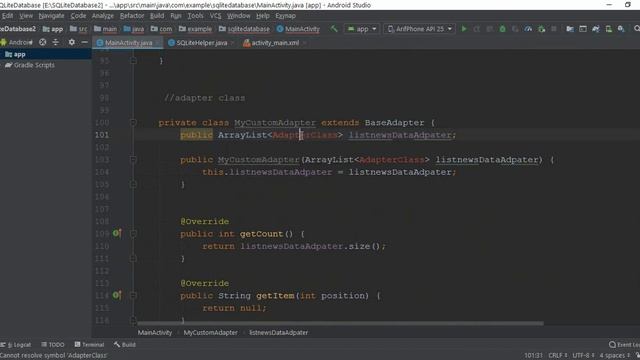
Task: Open Project Structure folder icon in toolbar
Action: point(570,29)
